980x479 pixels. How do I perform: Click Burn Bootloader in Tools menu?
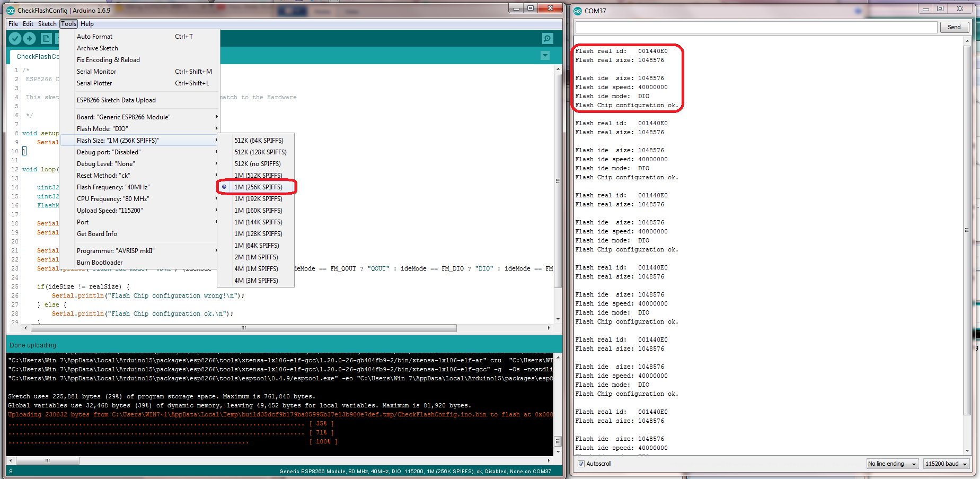pos(100,263)
